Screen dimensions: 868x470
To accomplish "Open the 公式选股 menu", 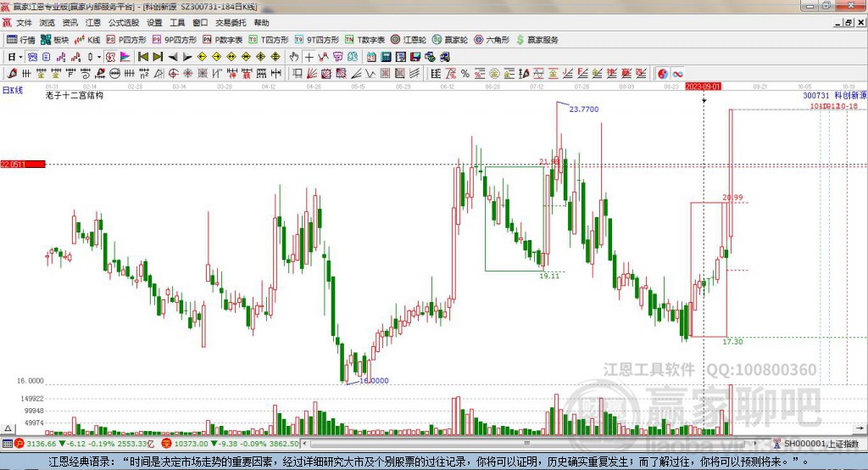I will (x=124, y=23).
